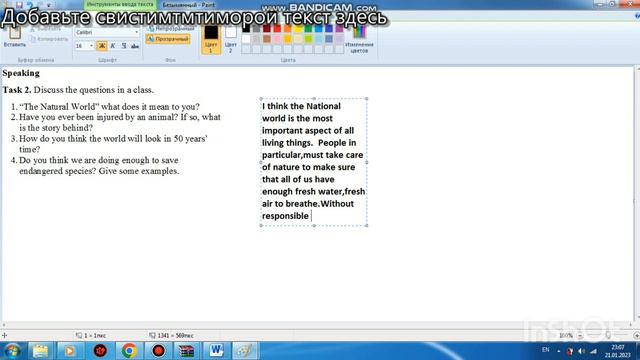Click the zoom slider in status bar
640x360 pixels.
coord(608,336)
